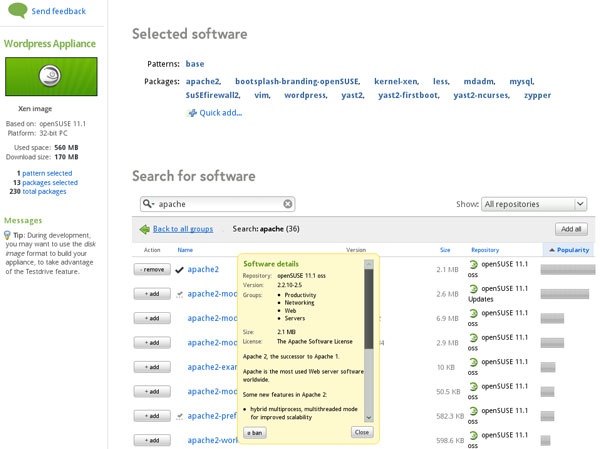Click the Send feedback speech bubble icon
600x449 pixels.
18,10
